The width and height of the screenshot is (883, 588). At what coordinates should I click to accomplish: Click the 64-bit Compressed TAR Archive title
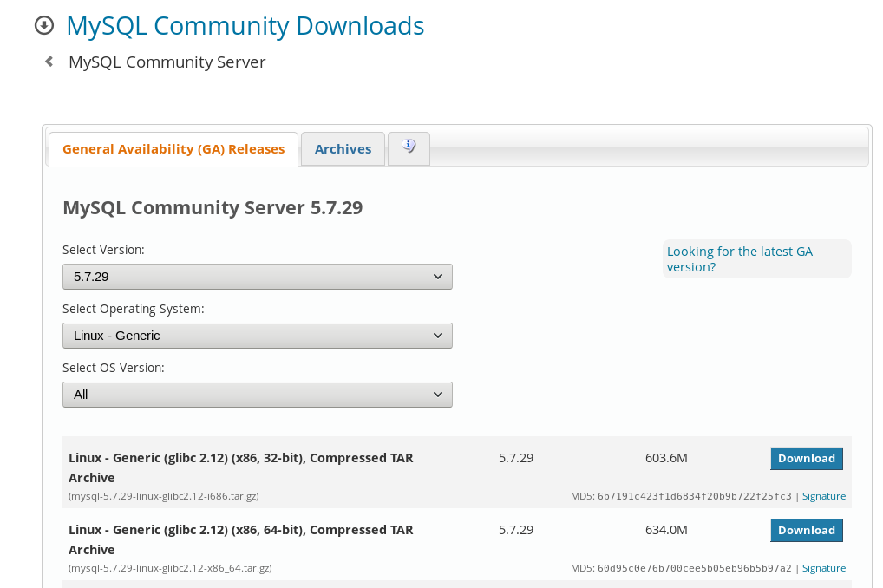pyautogui.click(x=241, y=539)
